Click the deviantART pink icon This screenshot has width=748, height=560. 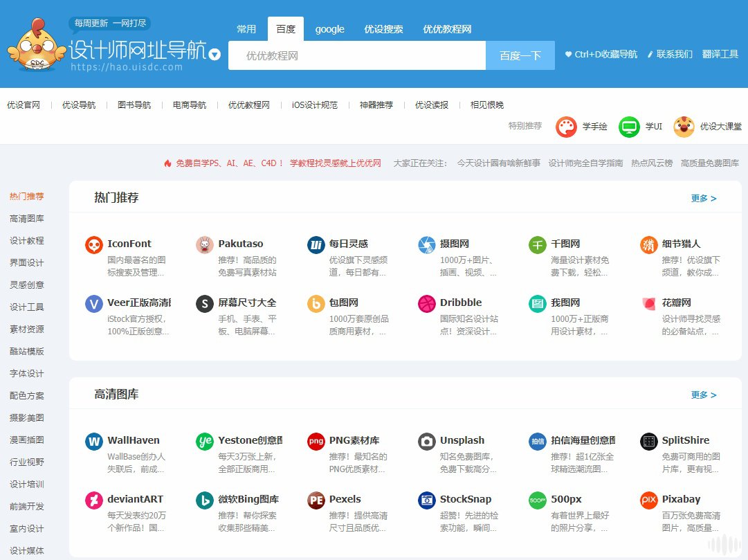(x=94, y=500)
